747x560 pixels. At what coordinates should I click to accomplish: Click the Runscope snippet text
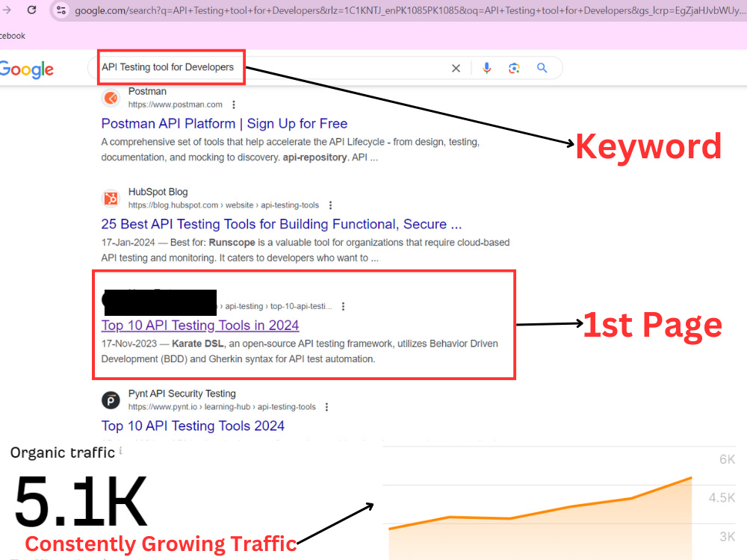coord(232,243)
